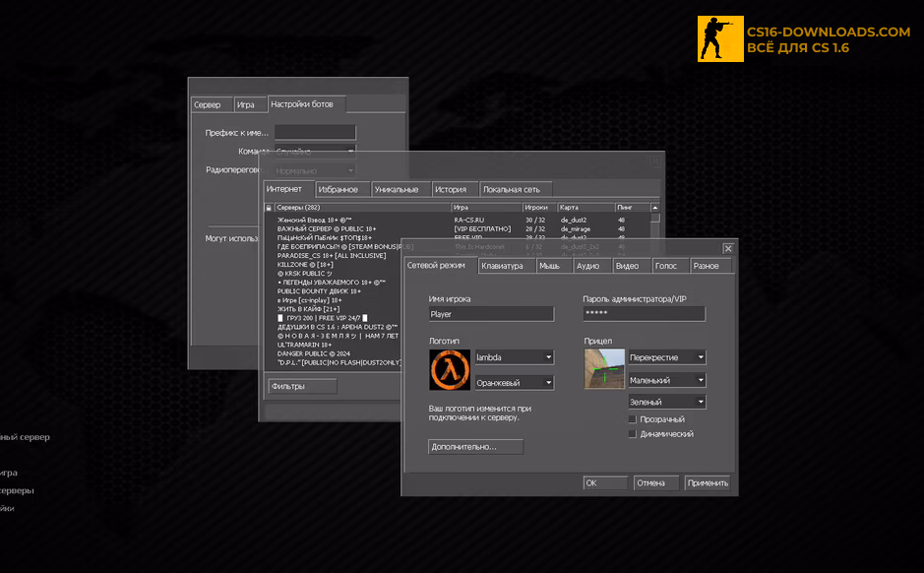924x573 pixels.
Task: Sort by the Пинг column header
Action: click(633, 208)
